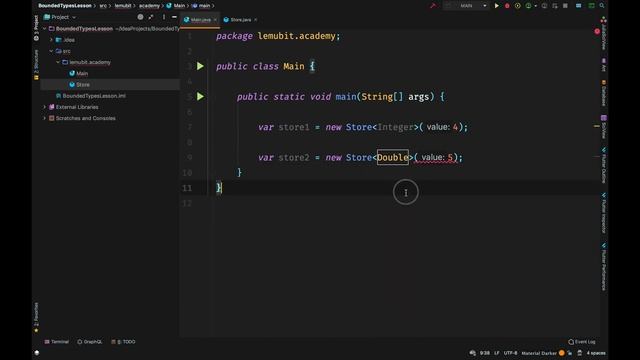640x360 pixels.
Task: Click Material Darker theme in status bar
Action: (539, 353)
